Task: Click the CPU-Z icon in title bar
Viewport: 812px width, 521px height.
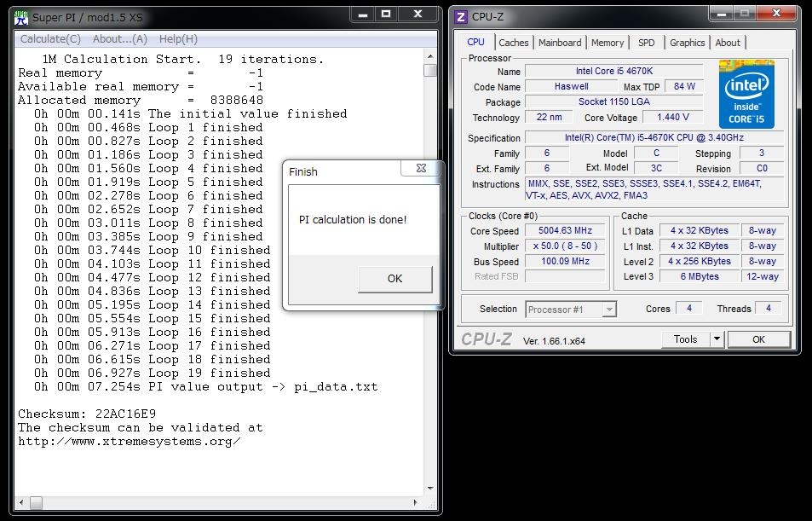Action: tap(461, 16)
